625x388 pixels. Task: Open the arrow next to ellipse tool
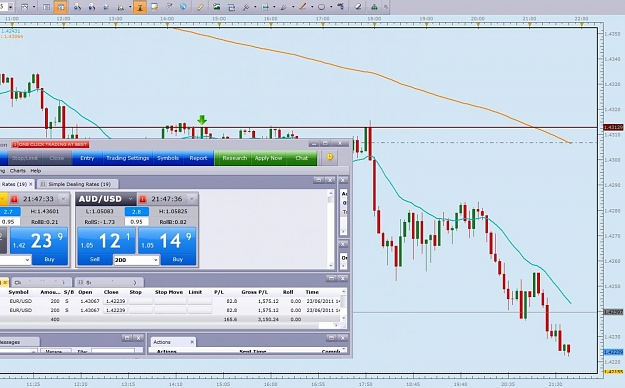coord(331,7)
